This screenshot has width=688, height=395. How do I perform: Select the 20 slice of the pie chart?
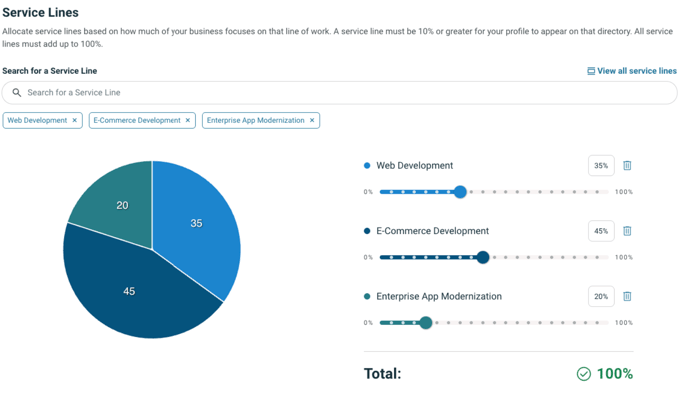click(122, 205)
